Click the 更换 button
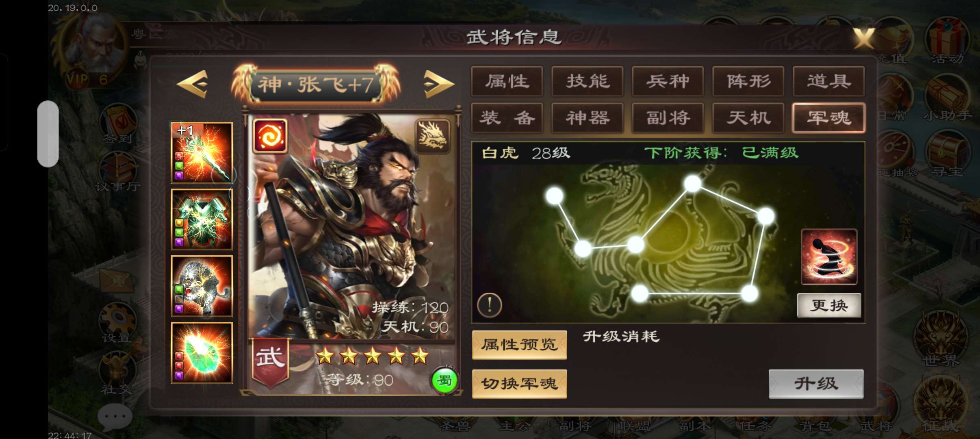980x439 pixels. pos(829,305)
